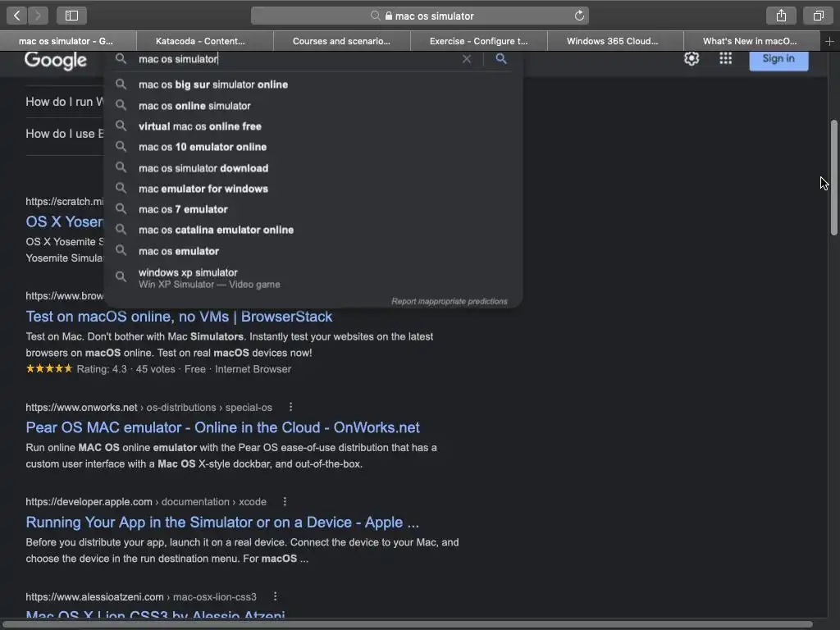Click the Safari address bar
This screenshot has height=630, width=840.
click(x=420, y=16)
